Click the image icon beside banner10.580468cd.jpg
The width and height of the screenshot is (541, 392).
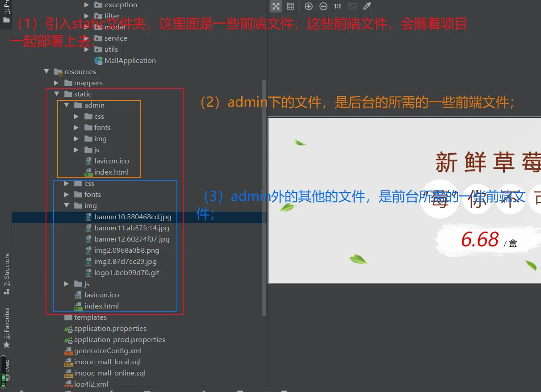[88, 217]
